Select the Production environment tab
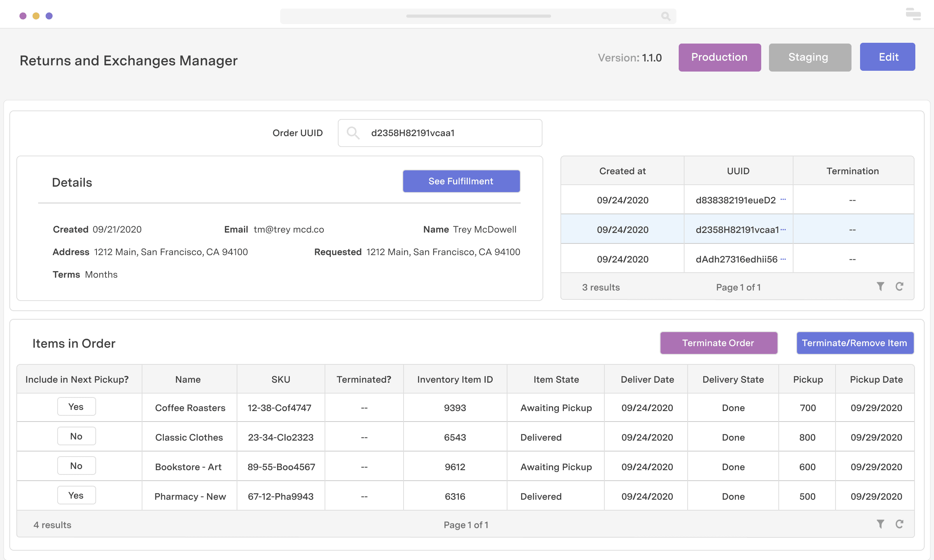This screenshot has width=934, height=560. (x=720, y=57)
